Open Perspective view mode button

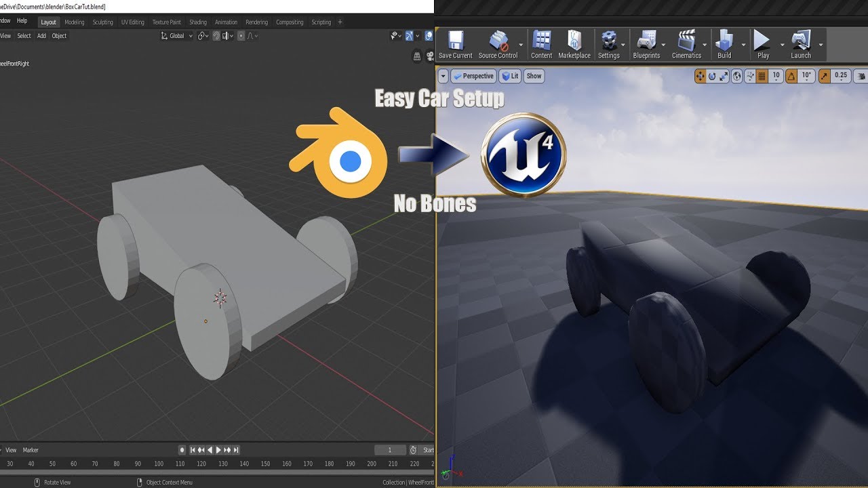pyautogui.click(x=473, y=76)
